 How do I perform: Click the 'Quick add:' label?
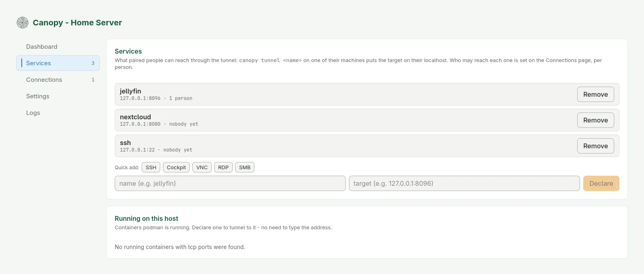coord(127,168)
